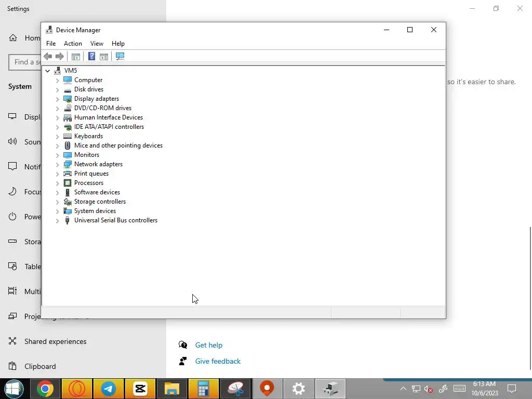Open the View menu in Device Manager
This screenshot has height=399, width=532.
pos(97,44)
